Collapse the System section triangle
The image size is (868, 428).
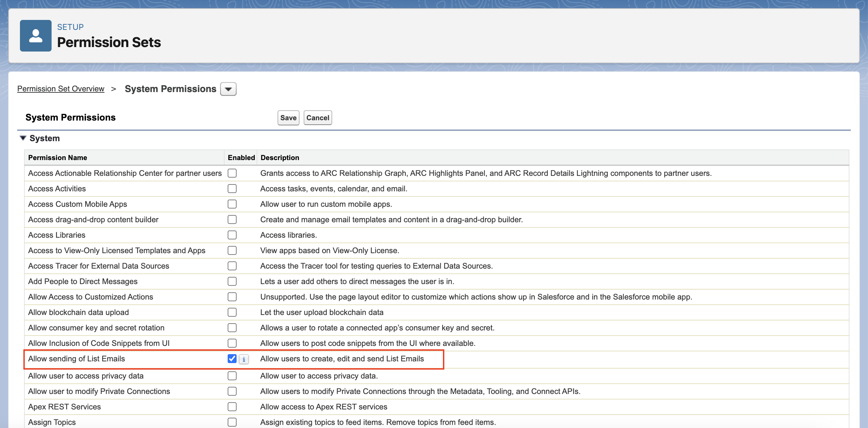(x=23, y=138)
